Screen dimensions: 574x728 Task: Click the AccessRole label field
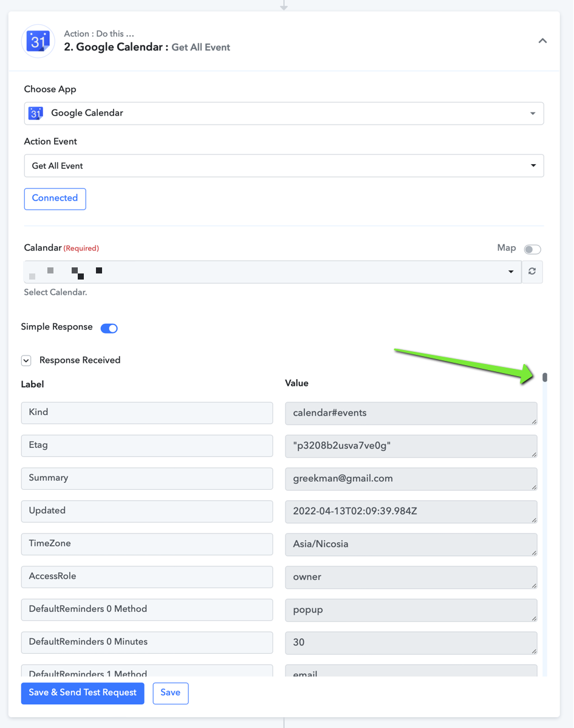tap(146, 577)
